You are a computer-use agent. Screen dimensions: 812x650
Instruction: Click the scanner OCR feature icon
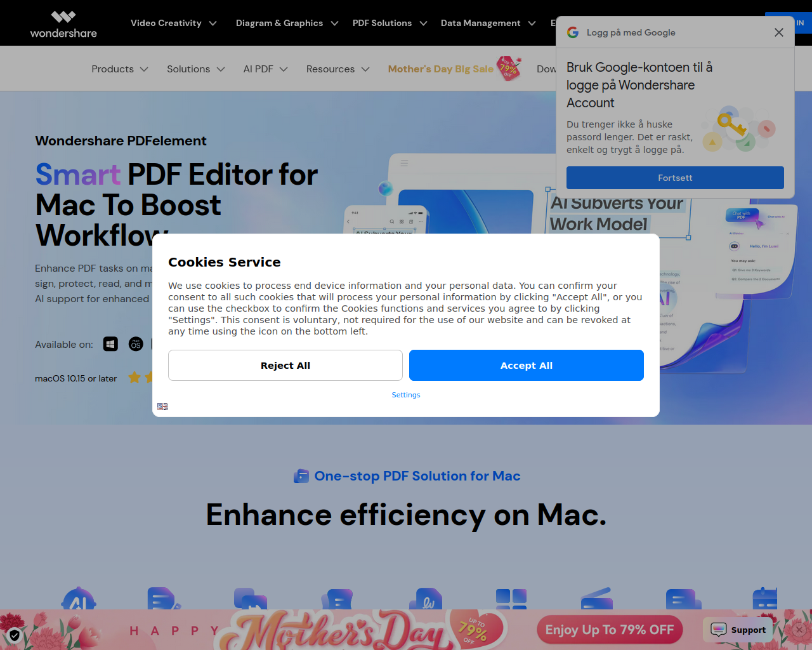(x=597, y=599)
